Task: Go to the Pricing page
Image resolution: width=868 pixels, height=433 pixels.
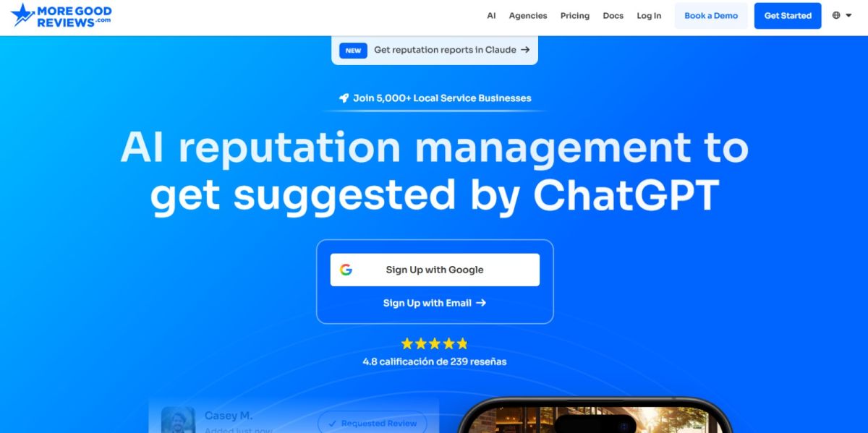Action: [575, 16]
